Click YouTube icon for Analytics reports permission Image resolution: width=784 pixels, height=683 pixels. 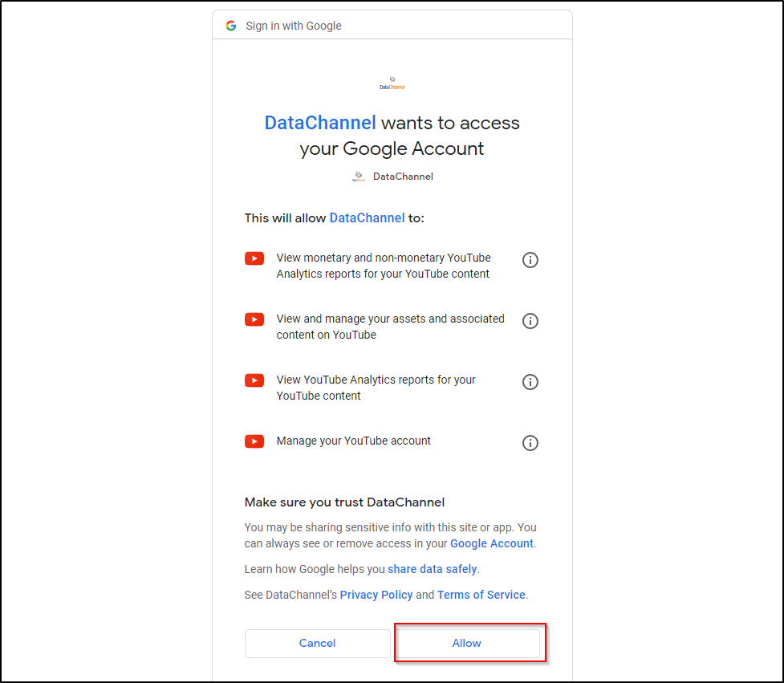click(254, 380)
